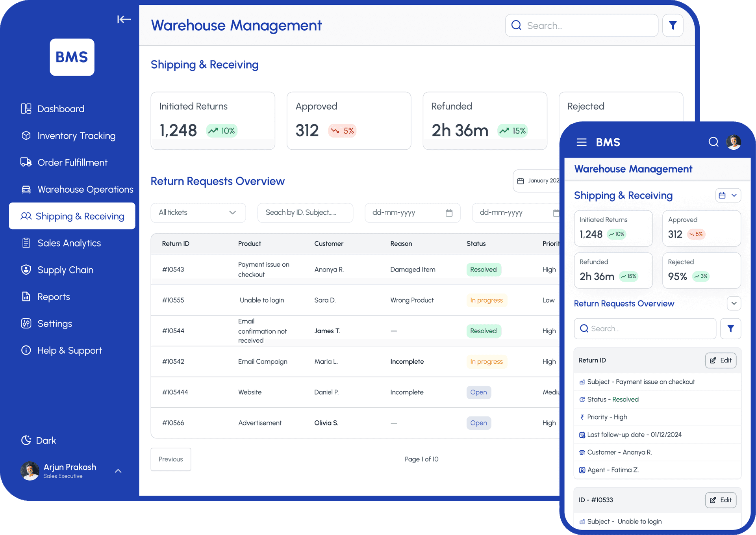The image size is (756, 535).
Task: Expand the All tickets dropdown
Action: pos(198,213)
